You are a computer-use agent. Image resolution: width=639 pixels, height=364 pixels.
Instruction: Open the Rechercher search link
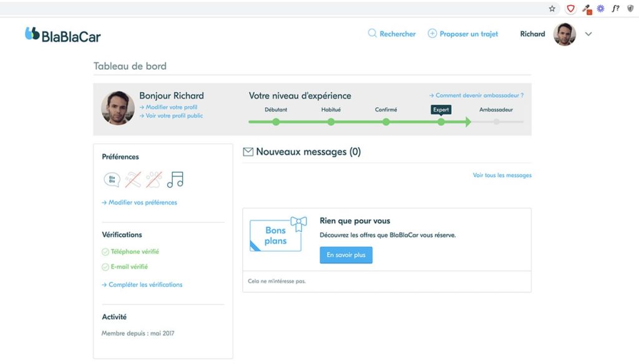398,34
